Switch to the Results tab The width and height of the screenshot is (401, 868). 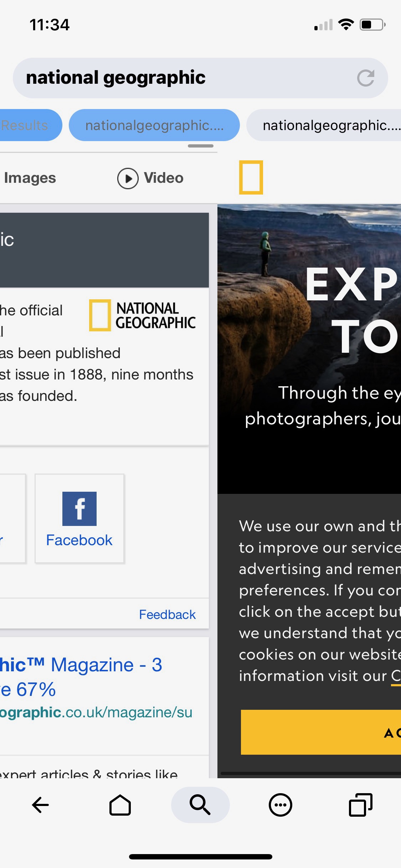(29, 125)
